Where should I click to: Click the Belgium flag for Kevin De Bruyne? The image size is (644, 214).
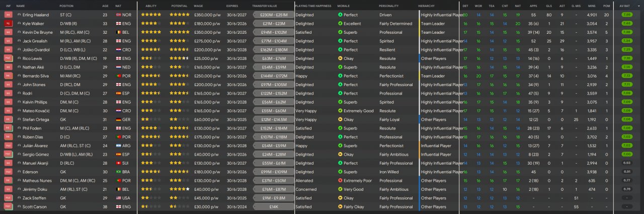pos(118,32)
